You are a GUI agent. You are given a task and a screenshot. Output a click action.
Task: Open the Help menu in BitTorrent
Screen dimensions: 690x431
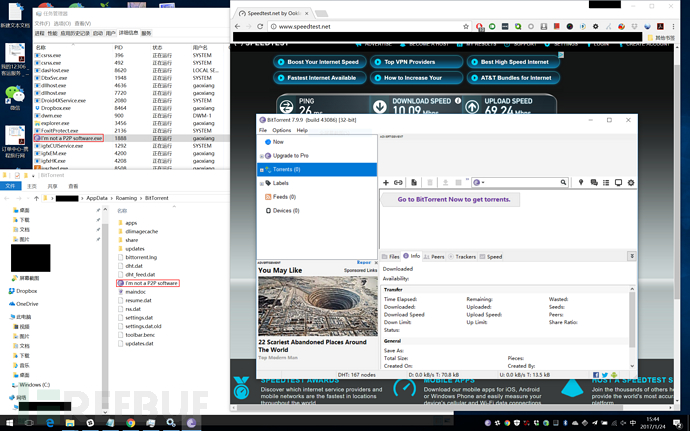302,130
